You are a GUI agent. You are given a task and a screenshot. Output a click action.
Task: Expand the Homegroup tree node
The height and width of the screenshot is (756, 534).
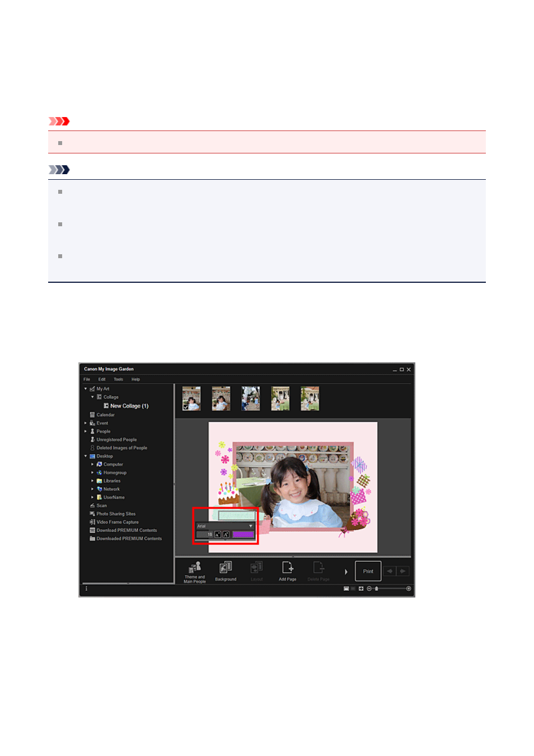click(92, 473)
